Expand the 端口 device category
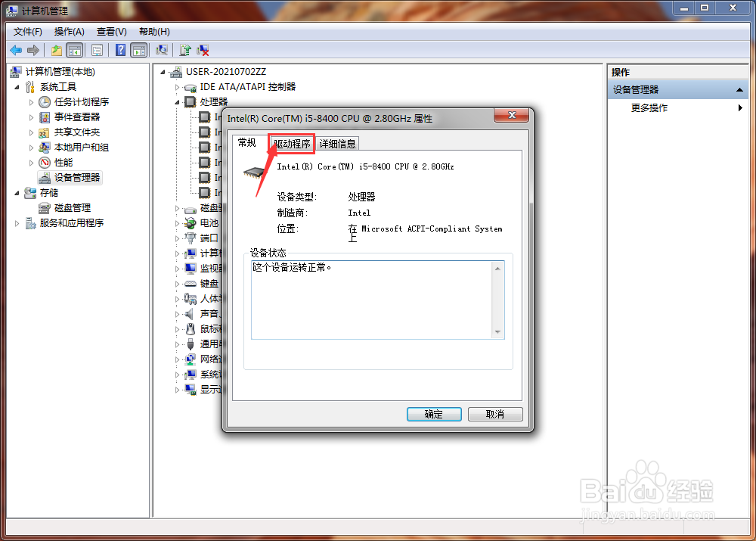 pos(177,238)
